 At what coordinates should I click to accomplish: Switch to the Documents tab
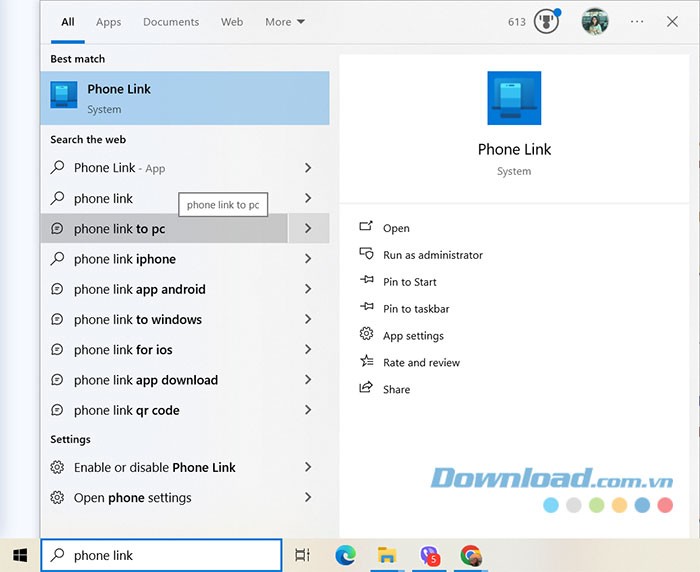pyautogui.click(x=171, y=22)
